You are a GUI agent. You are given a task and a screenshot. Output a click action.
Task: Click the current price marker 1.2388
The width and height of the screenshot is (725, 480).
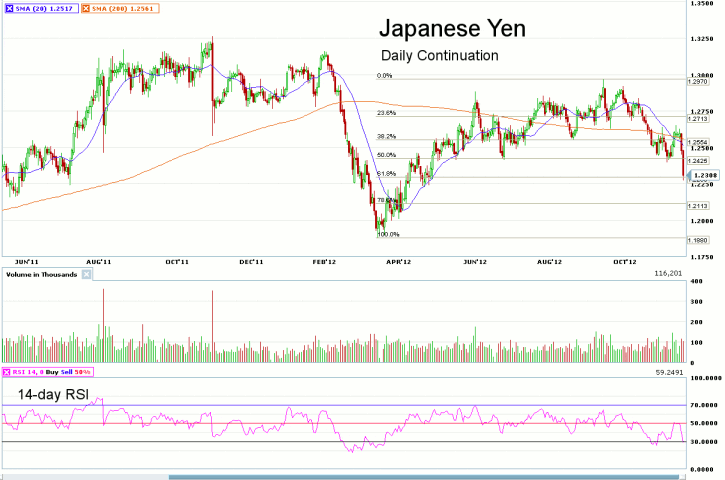tap(703, 175)
